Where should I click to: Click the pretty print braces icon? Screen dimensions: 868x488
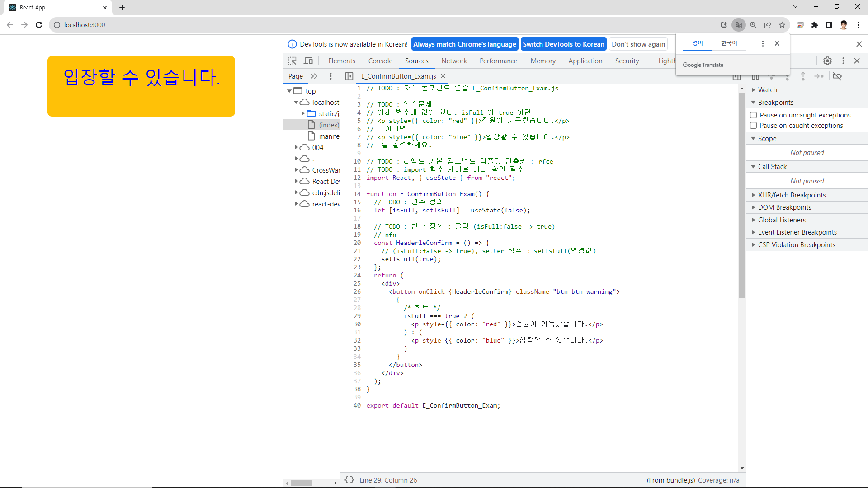[349, 480]
